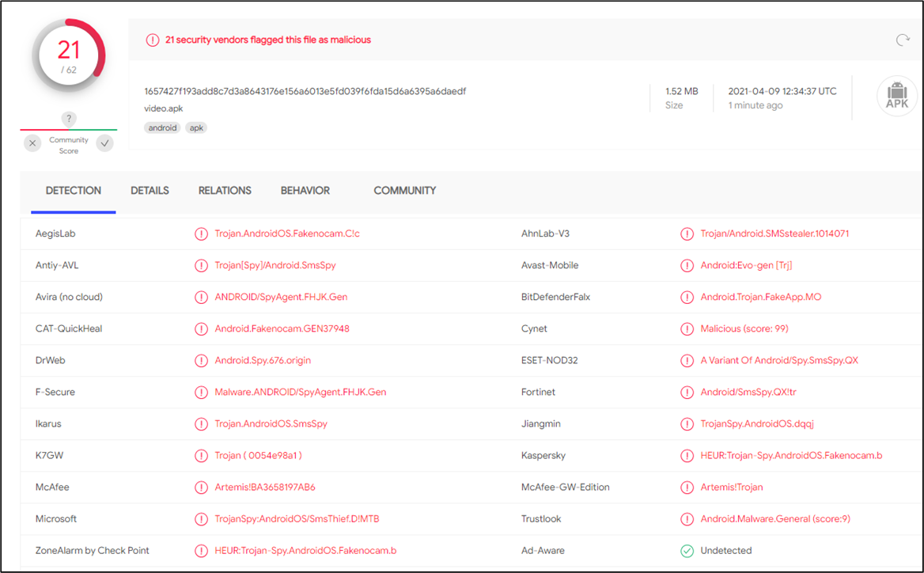Open the DETECTION tab
The image size is (924, 573).
[73, 191]
